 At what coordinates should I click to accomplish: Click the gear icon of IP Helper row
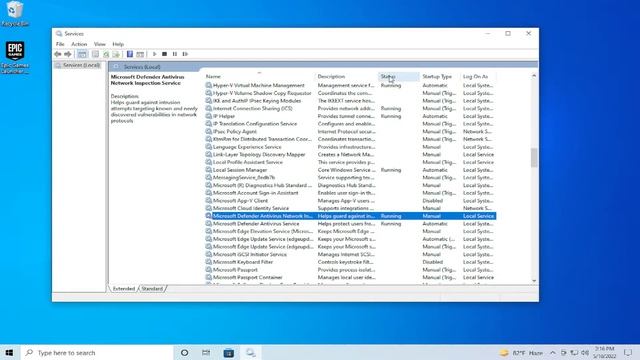[x=209, y=116]
